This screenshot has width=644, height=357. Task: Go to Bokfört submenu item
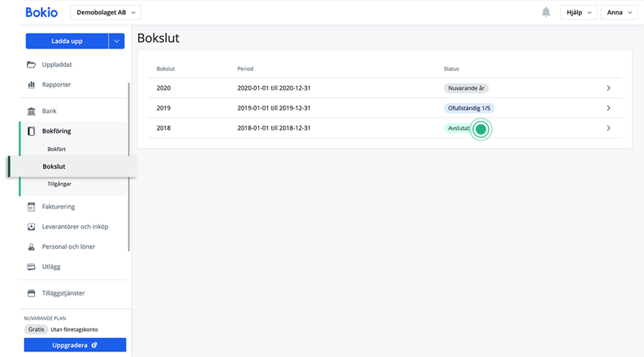point(57,149)
